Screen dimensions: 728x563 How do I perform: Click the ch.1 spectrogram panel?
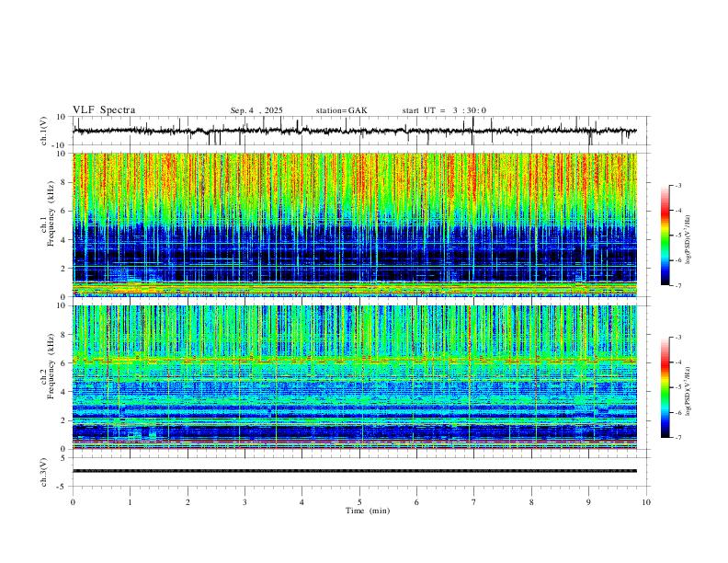360,224
